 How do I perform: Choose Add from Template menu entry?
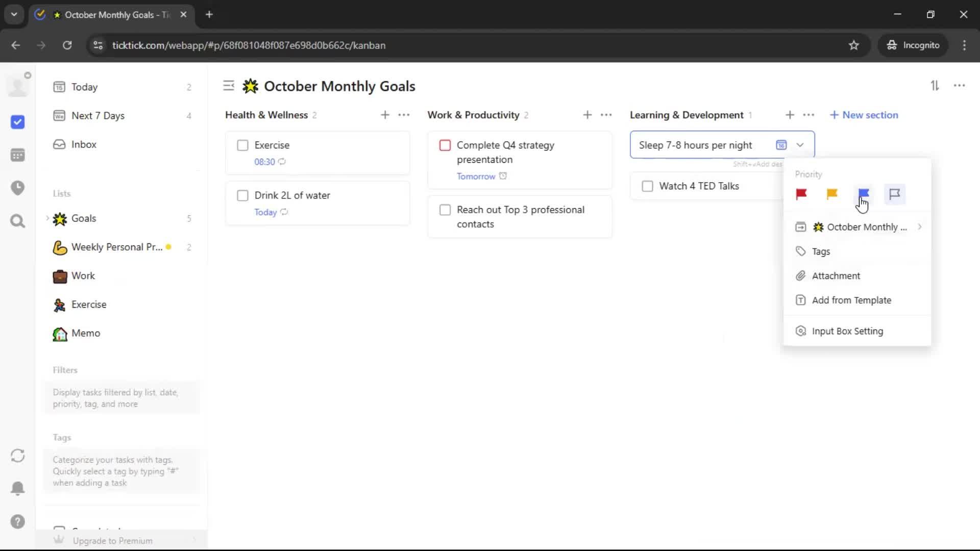[x=851, y=300]
